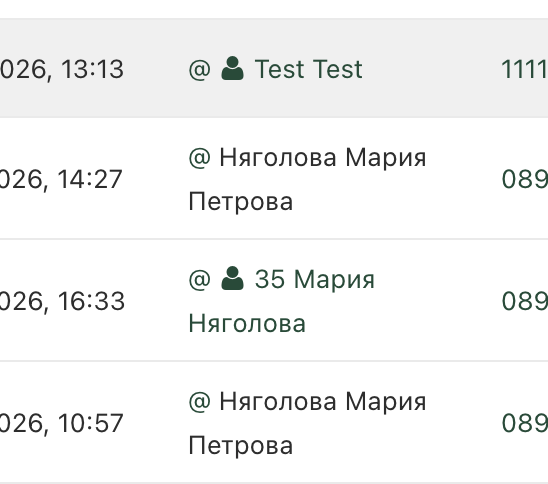Select the Няголова Мария Петрова name at 10:57
The image size is (548, 484).
pos(307,423)
